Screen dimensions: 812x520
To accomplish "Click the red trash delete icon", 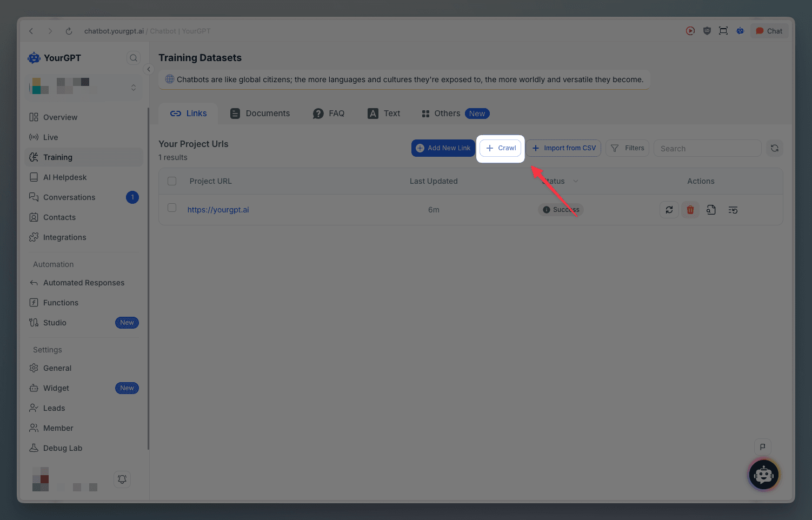I will [x=690, y=210].
